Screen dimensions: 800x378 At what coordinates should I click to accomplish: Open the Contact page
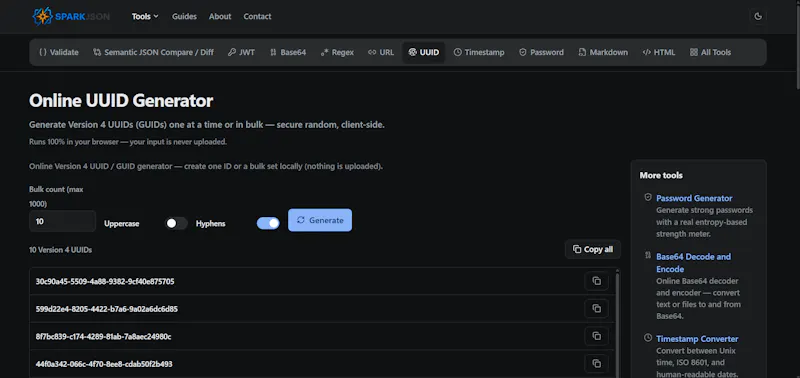257,16
